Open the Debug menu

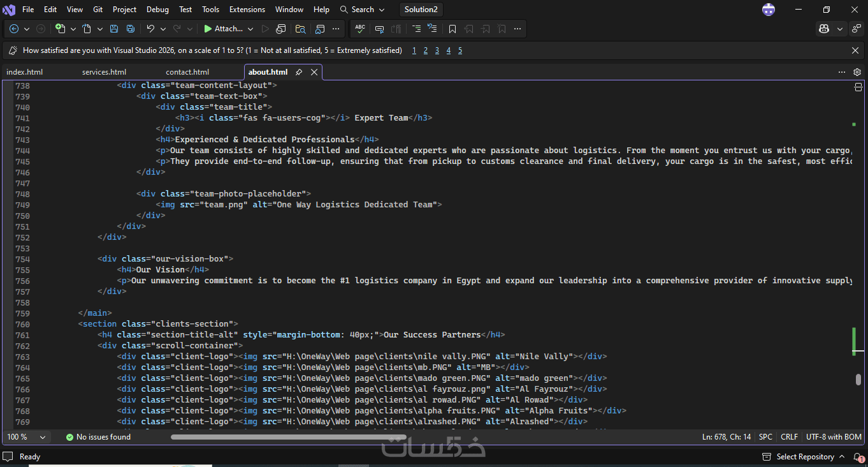(x=157, y=10)
